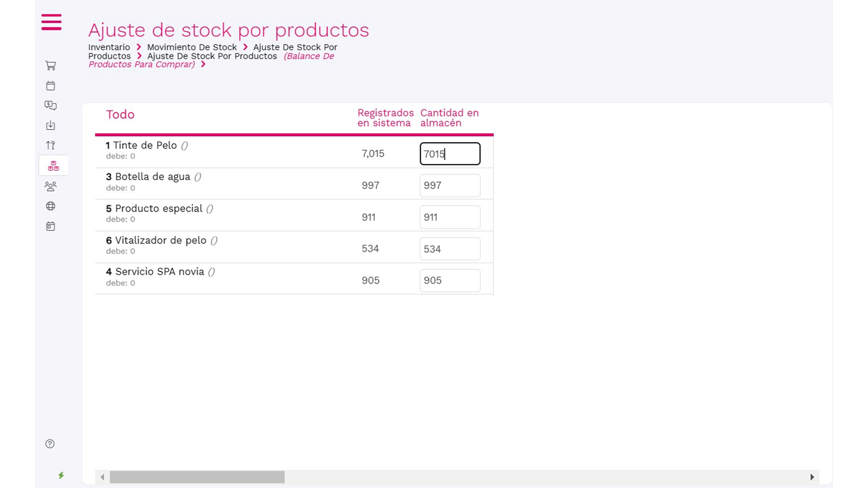The height and width of the screenshot is (488, 868).
Task: Click the sort-ascending arrow sidebar icon
Action: (x=51, y=145)
